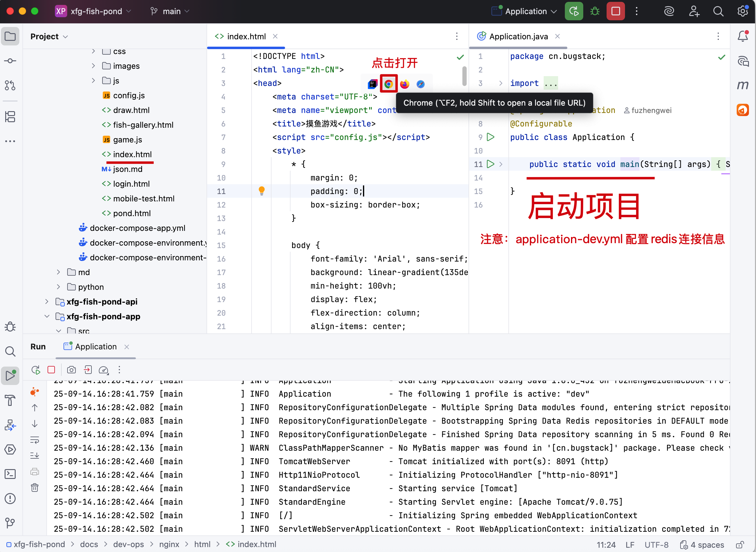
Task: Show more tool windows ellipsis in left sidebar
Action: pos(10,141)
